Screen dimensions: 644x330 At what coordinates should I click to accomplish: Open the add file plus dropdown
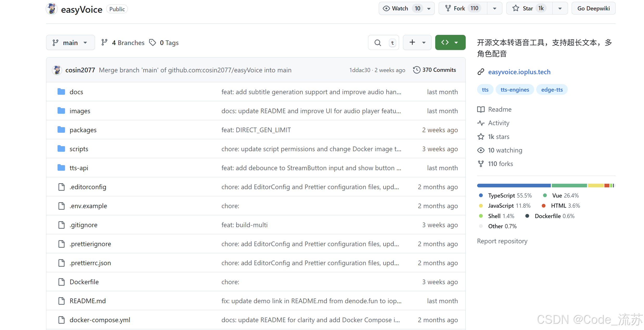tap(417, 42)
